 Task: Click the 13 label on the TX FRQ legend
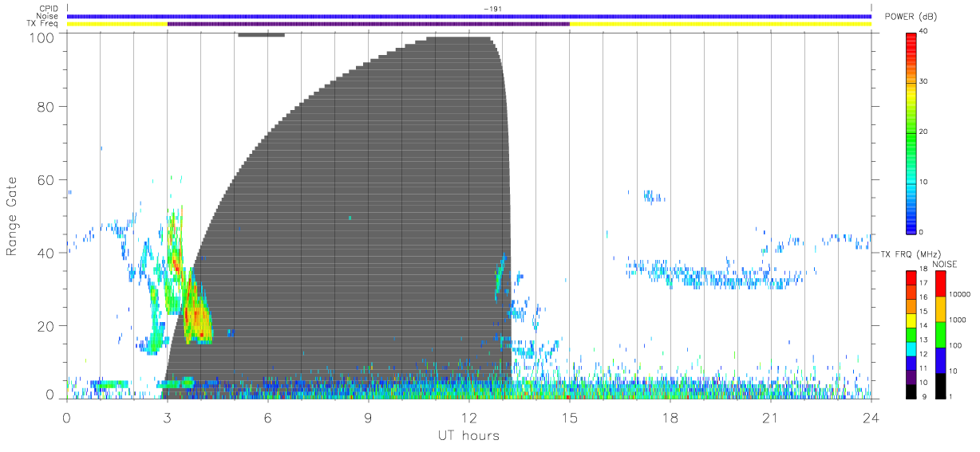tap(923, 340)
